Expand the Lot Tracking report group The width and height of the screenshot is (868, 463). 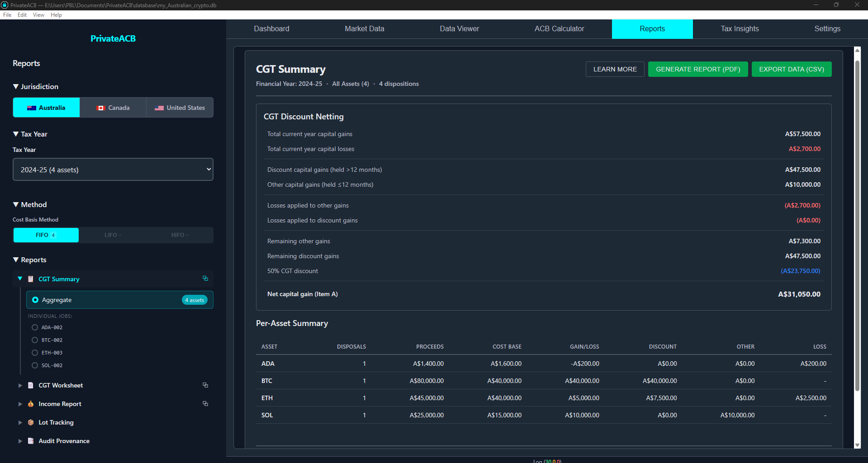20,422
